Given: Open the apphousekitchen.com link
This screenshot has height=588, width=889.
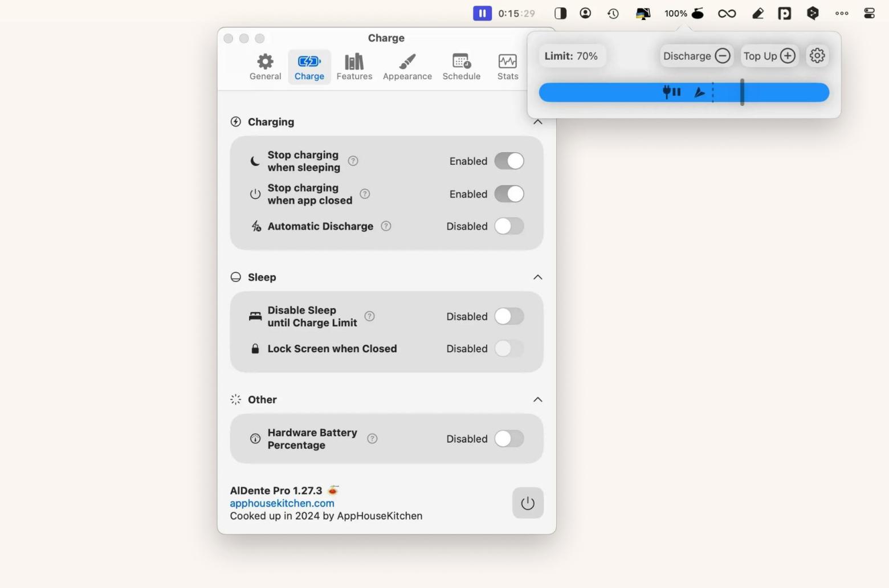Looking at the screenshot, I should tap(282, 503).
